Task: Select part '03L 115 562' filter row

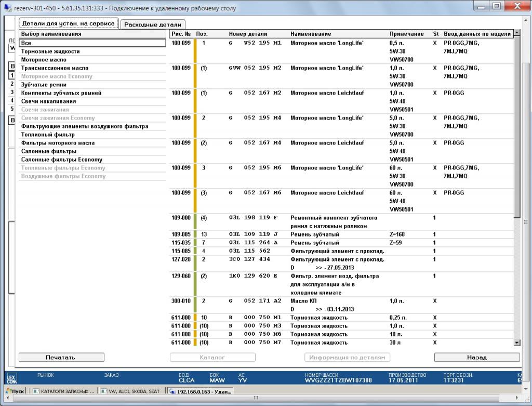Action: coord(341,251)
